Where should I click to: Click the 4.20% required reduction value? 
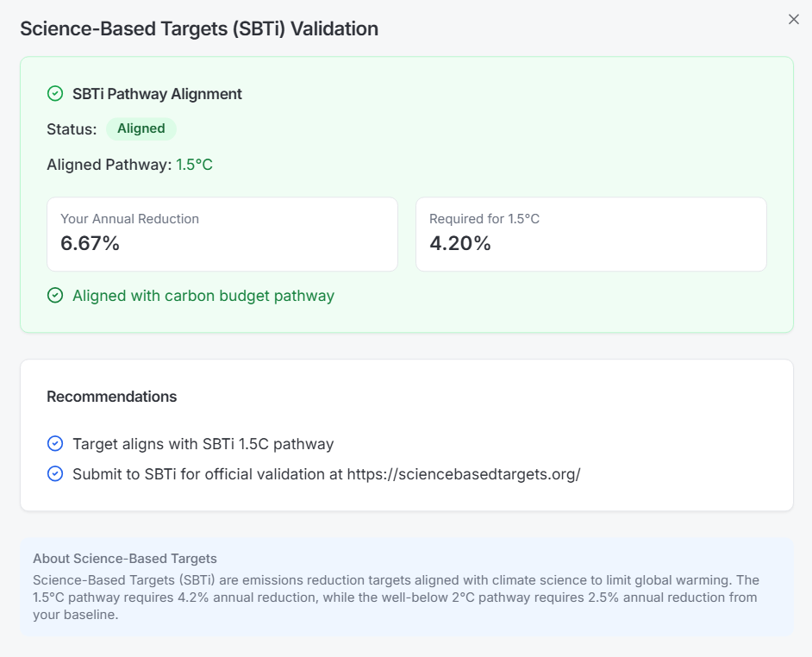[459, 243]
